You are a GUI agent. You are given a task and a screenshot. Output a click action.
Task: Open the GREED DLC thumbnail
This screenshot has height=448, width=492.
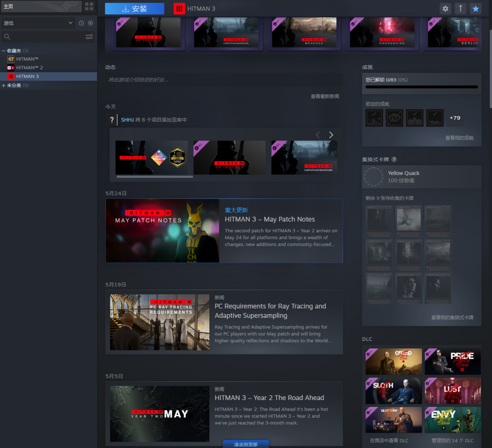click(x=394, y=361)
